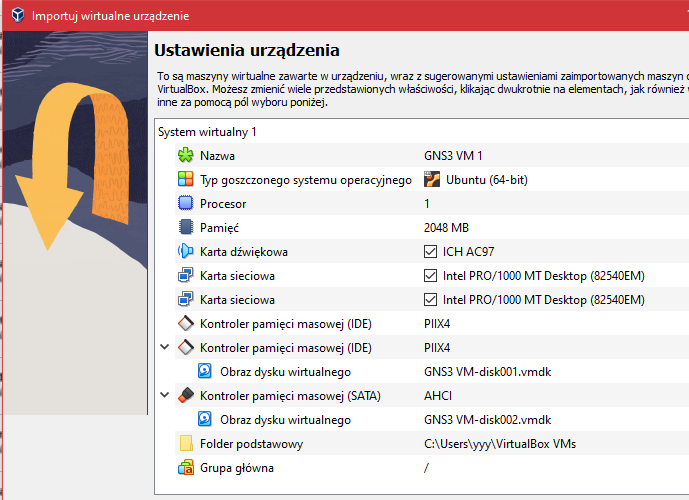Viewport: 689px width, 500px height.
Task: Click the SATA controller icon
Action: tap(185, 395)
